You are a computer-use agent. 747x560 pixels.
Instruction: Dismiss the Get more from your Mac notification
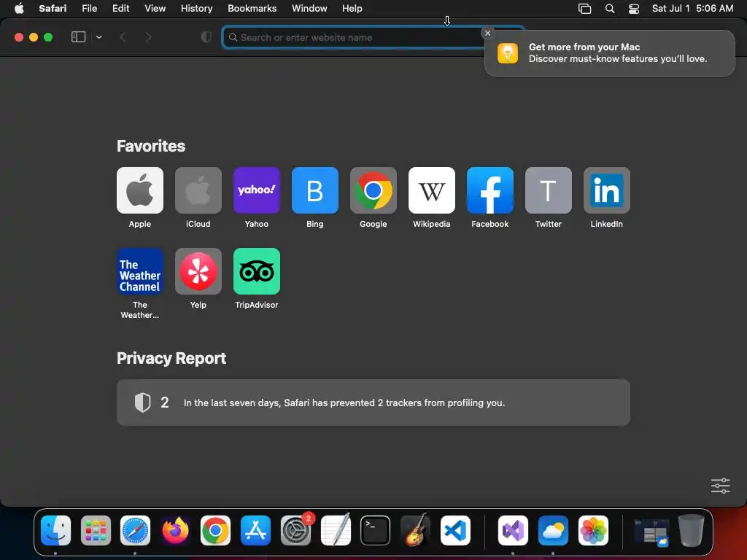tap(487, 33)
